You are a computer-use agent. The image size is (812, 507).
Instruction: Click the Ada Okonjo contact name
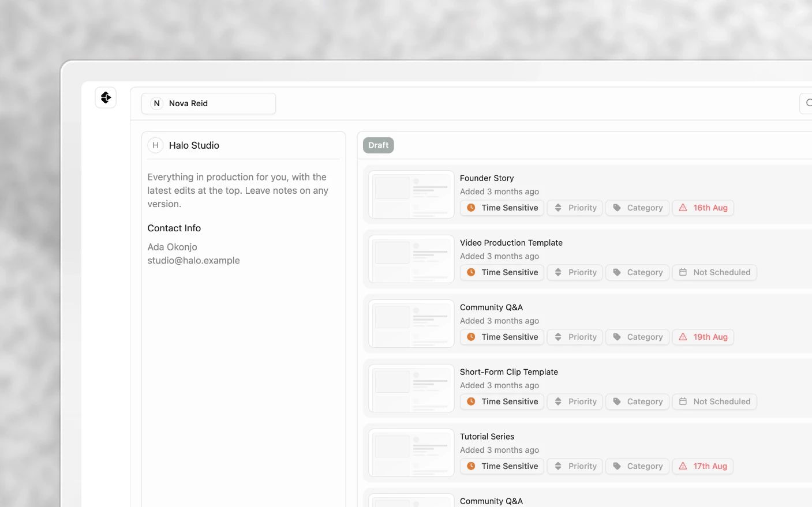pos(172,247)
